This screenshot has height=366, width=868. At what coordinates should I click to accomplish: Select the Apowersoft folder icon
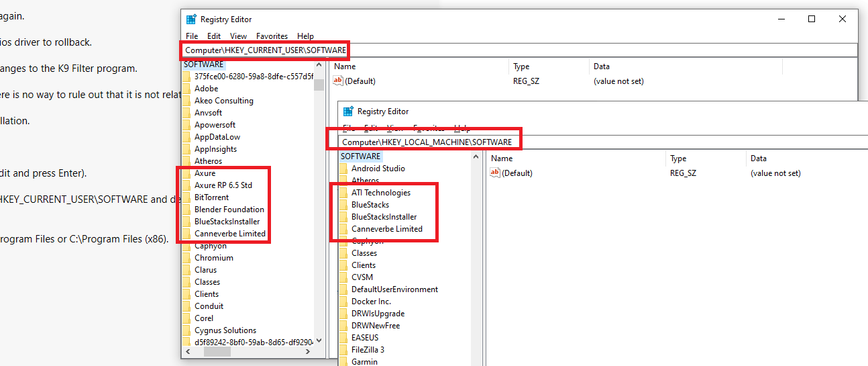click(x=186, y=125)
